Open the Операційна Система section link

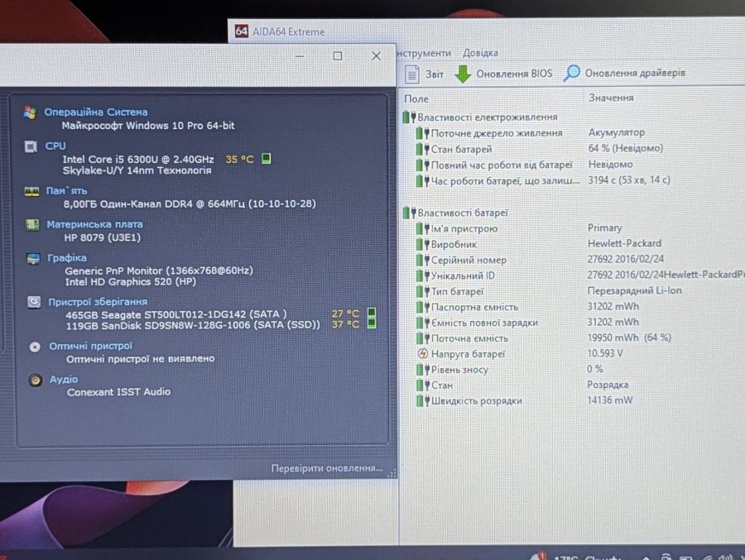pos(96,112)
